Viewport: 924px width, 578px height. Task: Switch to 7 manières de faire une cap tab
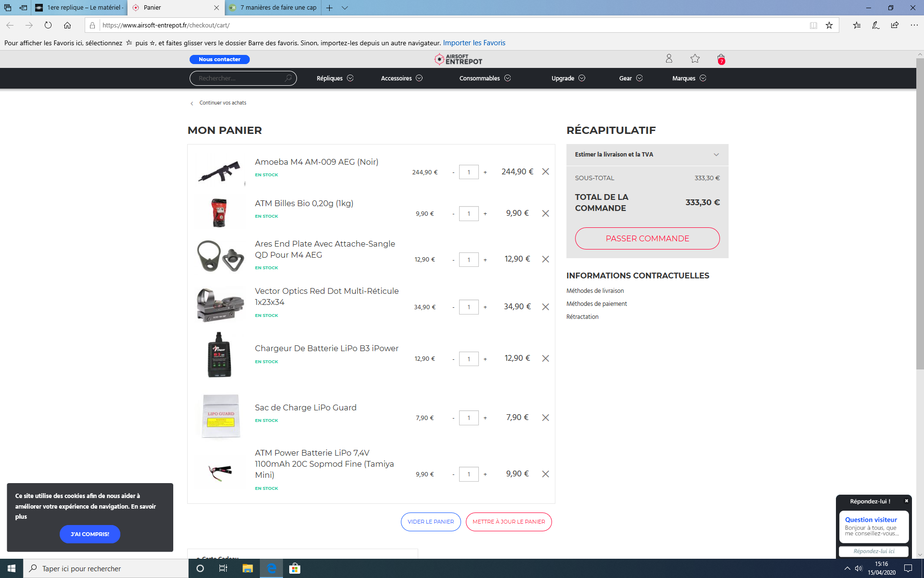pos(273,8)
